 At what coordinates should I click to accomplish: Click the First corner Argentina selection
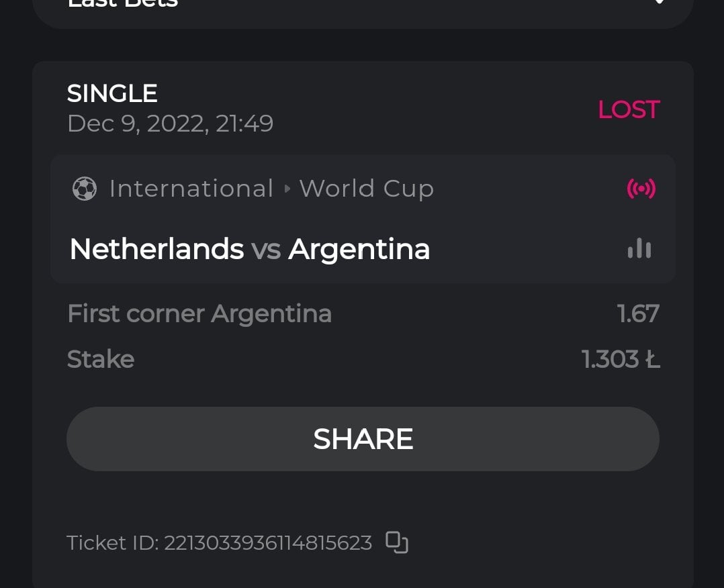tap(199, 313)
